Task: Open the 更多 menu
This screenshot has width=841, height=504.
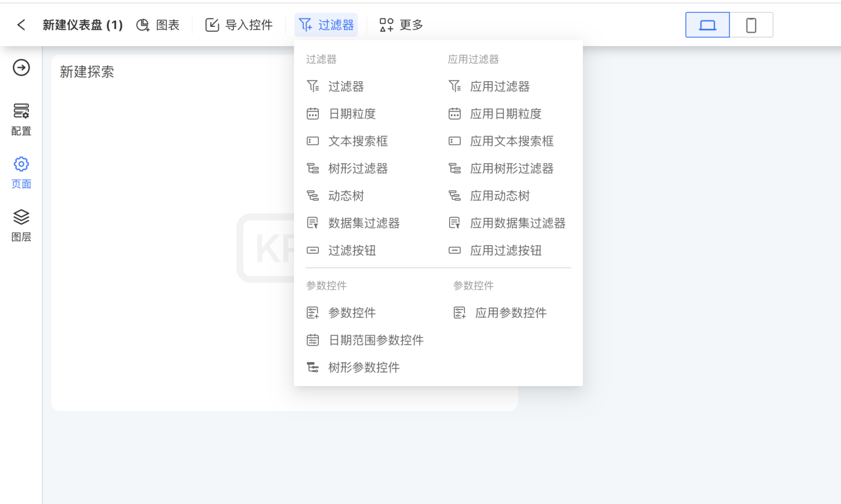Action: tap(401, 25)
